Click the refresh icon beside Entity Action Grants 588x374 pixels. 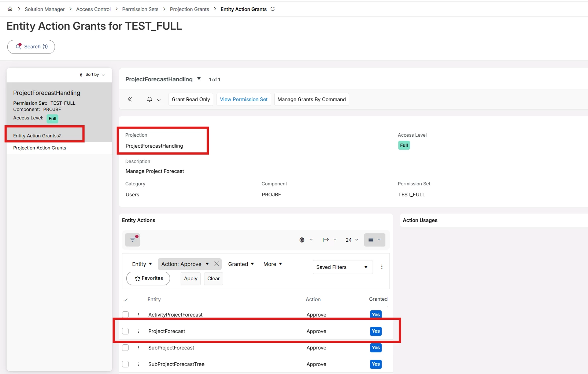click(273, 9)
